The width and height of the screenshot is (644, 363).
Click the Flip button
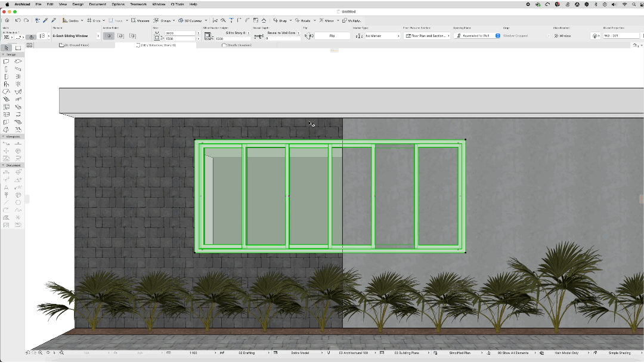332,36
